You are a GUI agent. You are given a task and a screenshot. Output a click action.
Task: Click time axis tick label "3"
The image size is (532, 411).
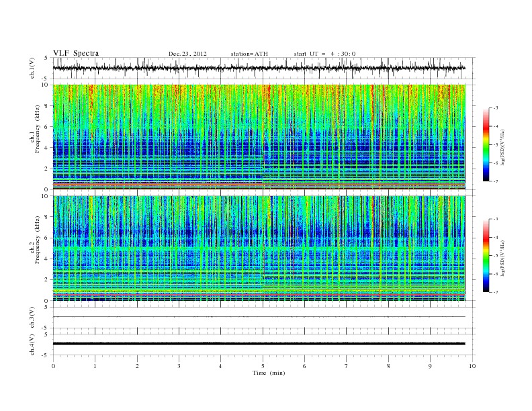179,366
